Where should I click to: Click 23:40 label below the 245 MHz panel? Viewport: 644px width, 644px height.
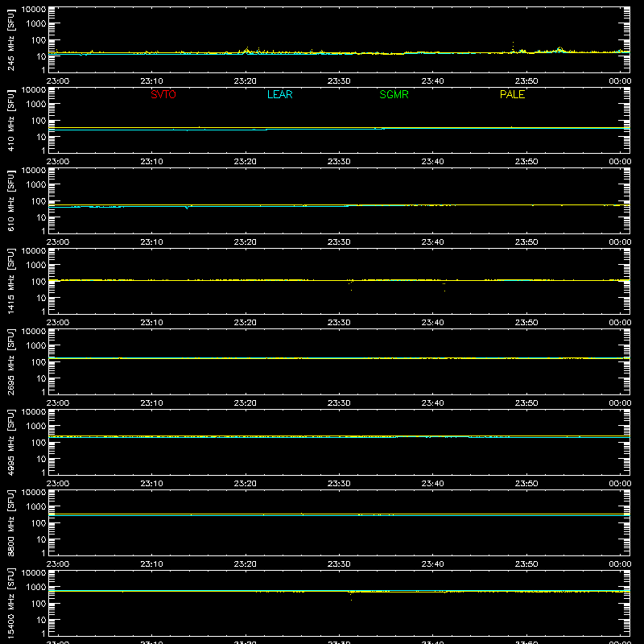point(432,81)
